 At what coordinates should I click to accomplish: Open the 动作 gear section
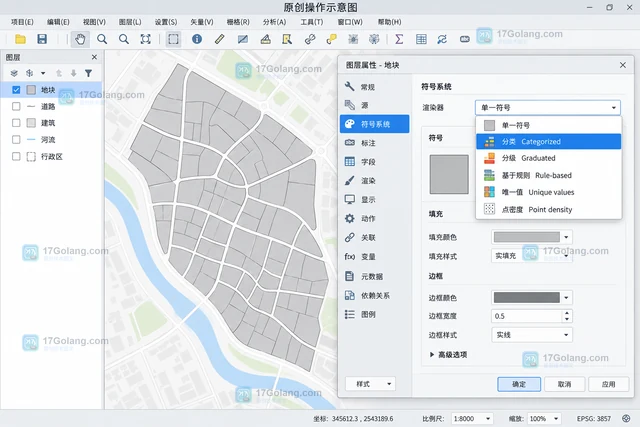(375, 218)
